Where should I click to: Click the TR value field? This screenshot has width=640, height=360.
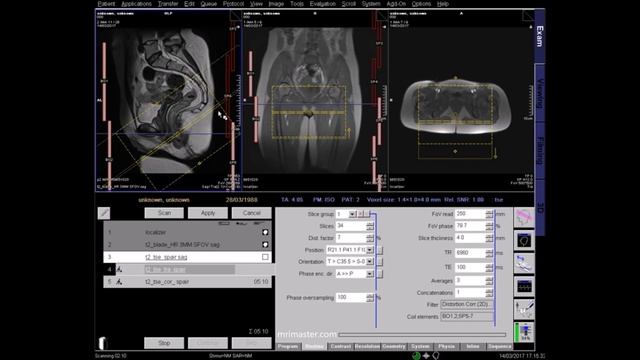(x=470, y=253)
